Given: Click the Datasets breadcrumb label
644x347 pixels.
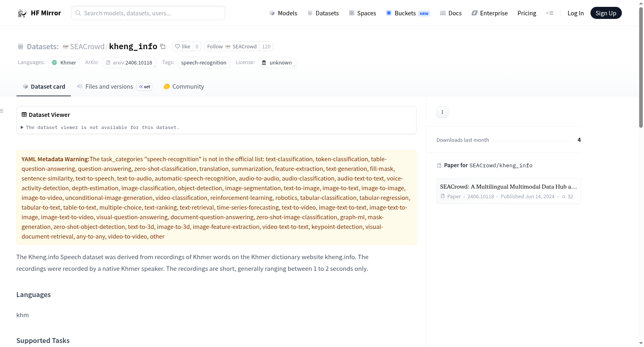Looking at the screenshot, I should (x=42, y=46).
